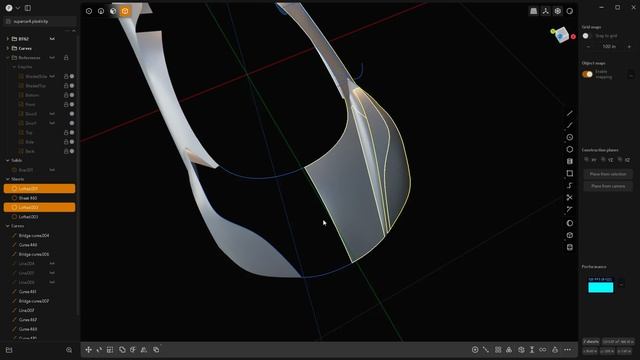Screen dimensions: 640x360
Task: Open the options menu beside Enable snapping
Action: [631, 75]
